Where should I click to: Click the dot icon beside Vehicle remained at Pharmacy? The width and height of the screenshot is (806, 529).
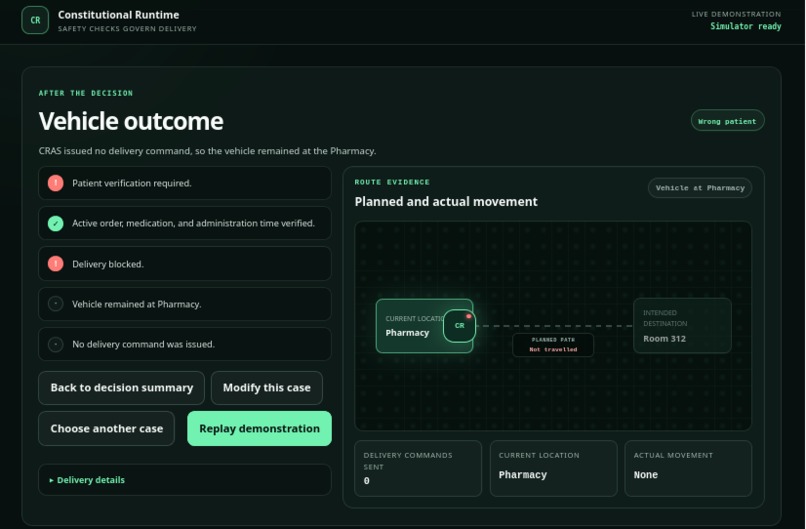tap(56, 304)
